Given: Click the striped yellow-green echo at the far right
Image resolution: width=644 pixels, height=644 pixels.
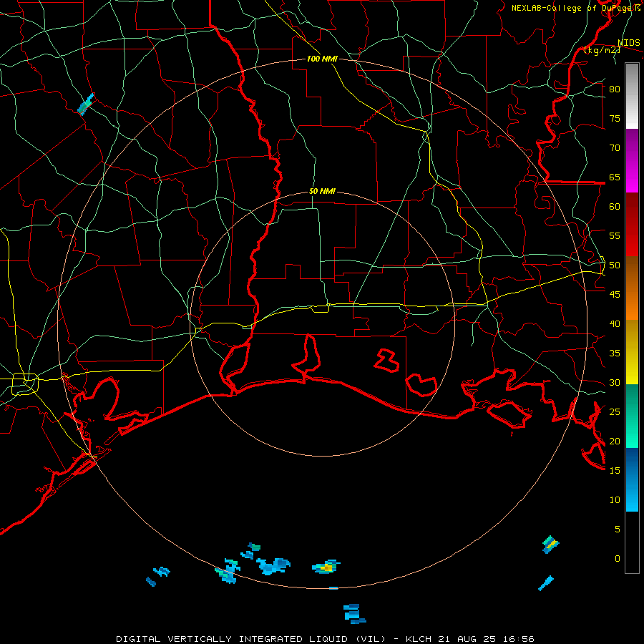Looking at the screenshot, I should pos(550,545).
